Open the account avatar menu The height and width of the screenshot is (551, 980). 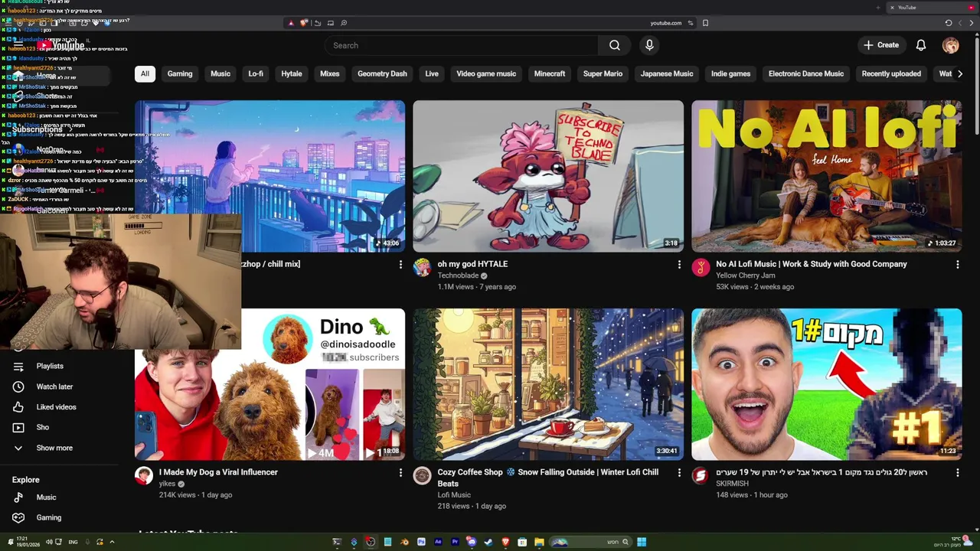coord(950,45)
